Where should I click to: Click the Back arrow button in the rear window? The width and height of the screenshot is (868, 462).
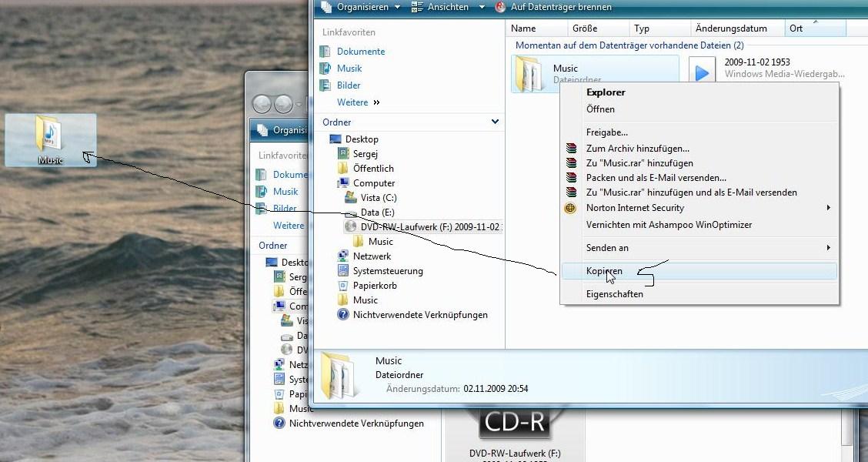point(262,104)
